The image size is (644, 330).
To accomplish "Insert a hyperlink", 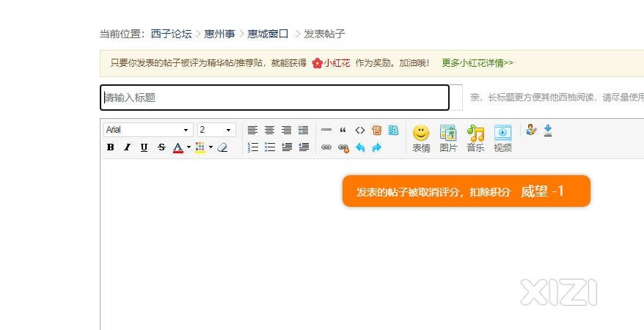I will [x=326, y=147].
